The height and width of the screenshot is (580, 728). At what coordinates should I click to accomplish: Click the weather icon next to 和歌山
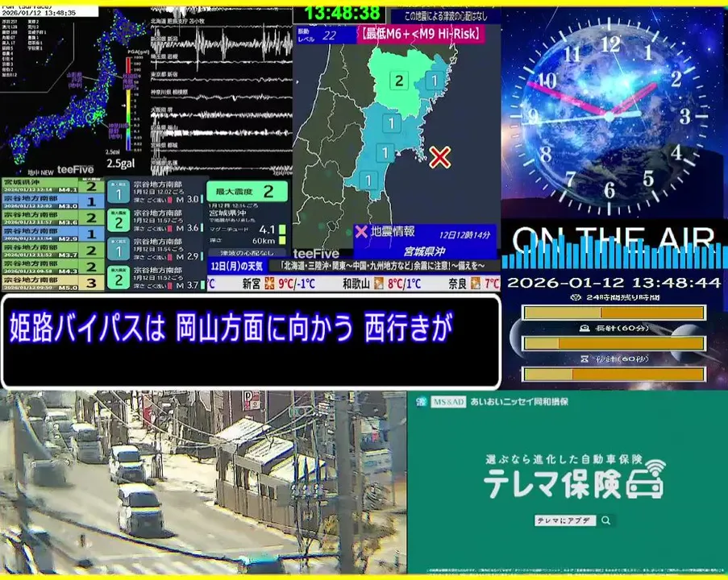tap(379, 284)
